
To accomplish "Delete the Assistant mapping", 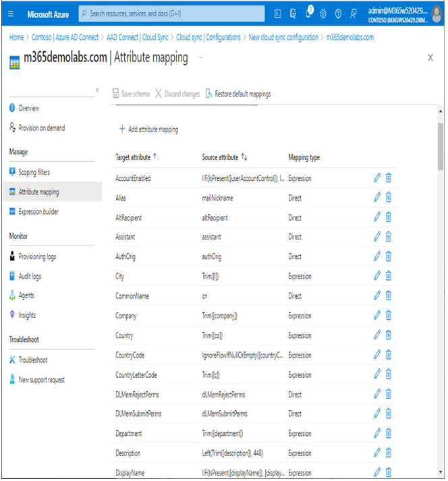I will coord(389,237).
